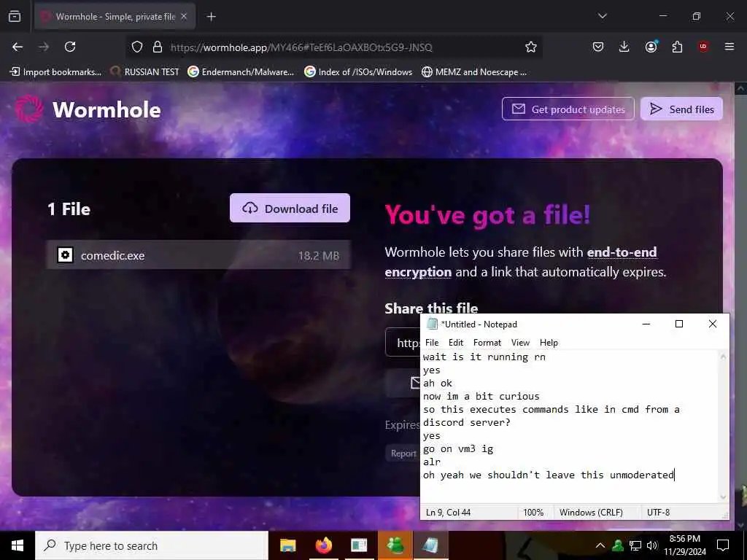
Task: Switch to Notepad from the taskbar
Action: point(430,545)
